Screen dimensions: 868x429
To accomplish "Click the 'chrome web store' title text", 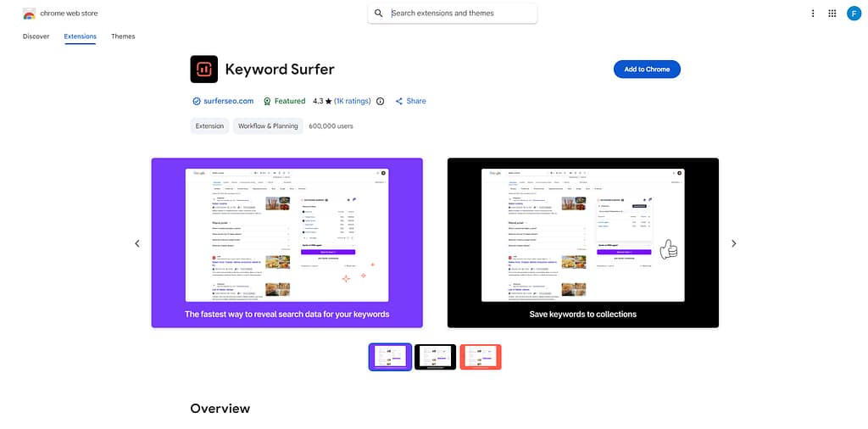I will coord(69,14).
